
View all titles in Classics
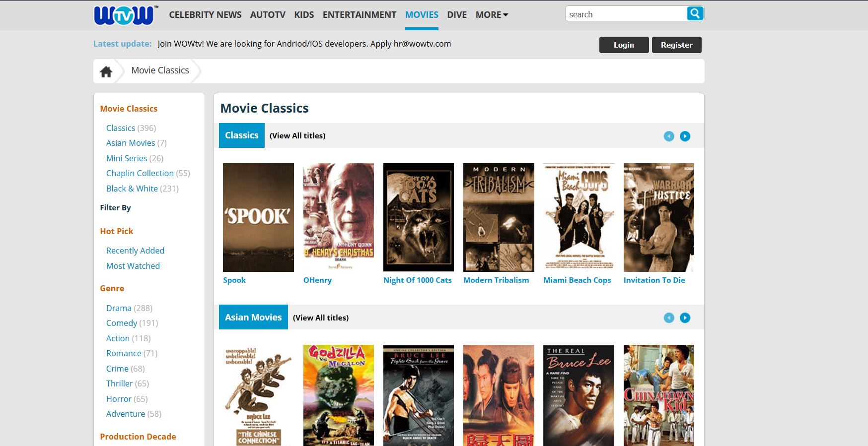tap(297, 136)
